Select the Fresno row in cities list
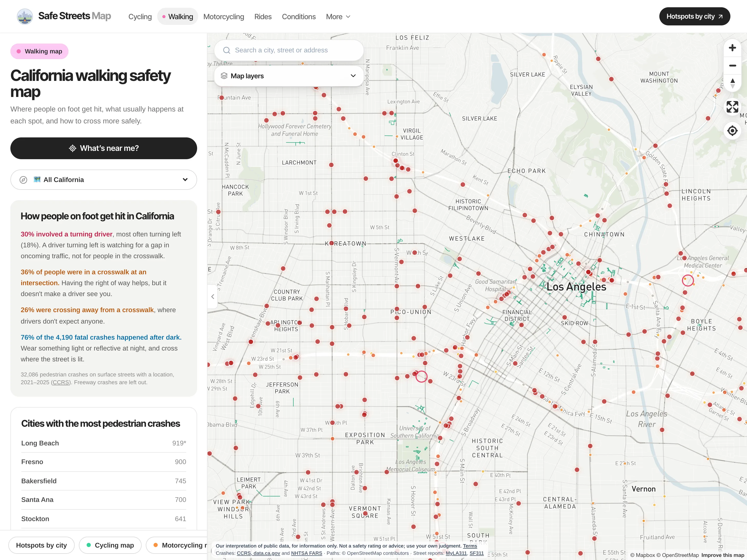 [x=104, y=462]
